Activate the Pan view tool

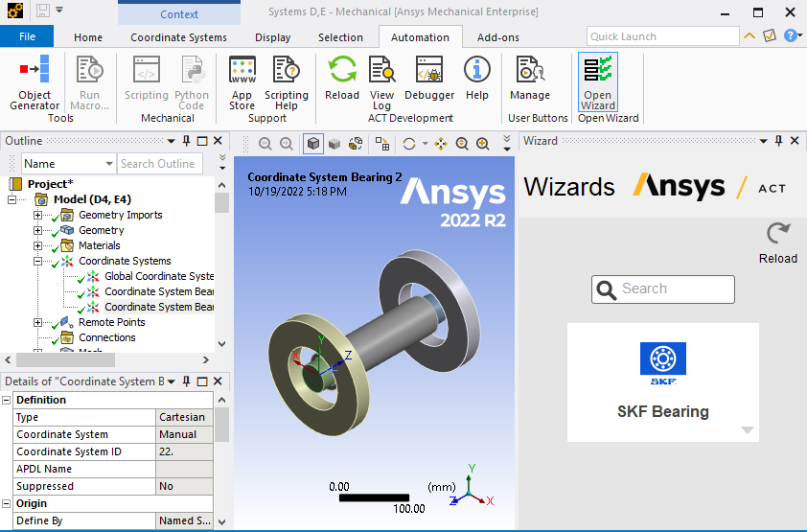(441, 144)
